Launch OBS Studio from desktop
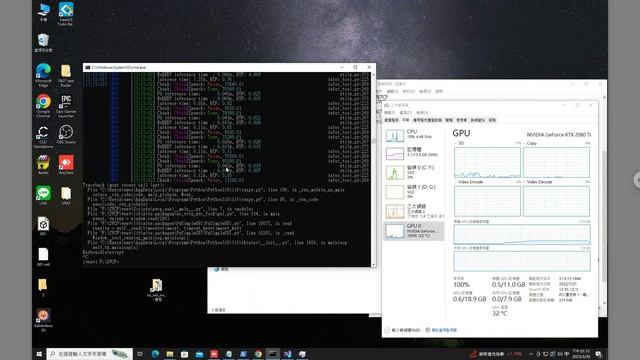The image size is (640, 360). pyautogui.click(x=66, y=135)
